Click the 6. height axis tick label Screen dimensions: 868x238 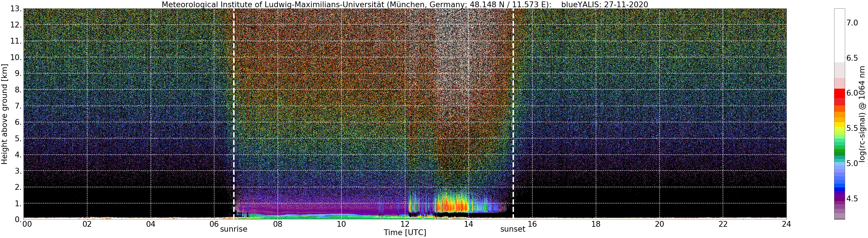coord(18,122)
